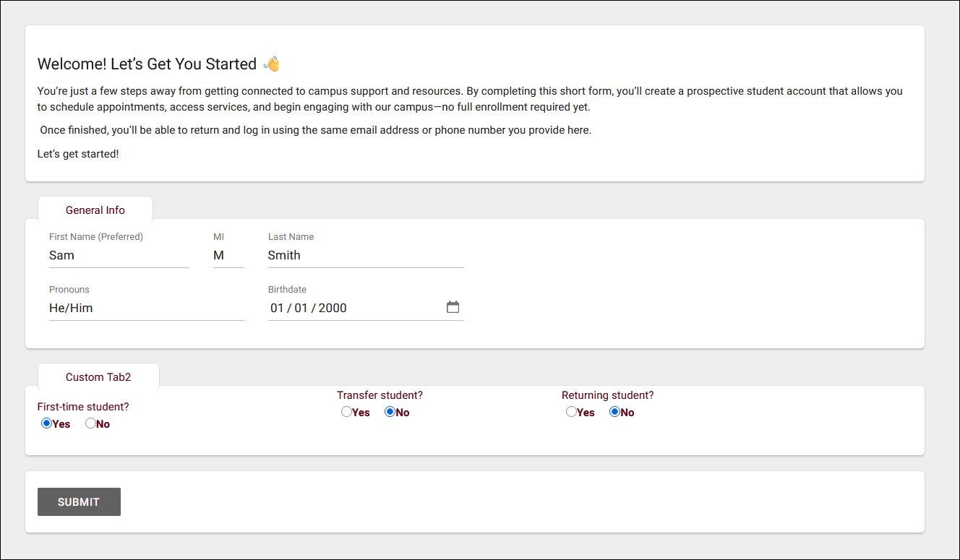The image size is (960, 560).
Task: Mark No for Returning student
Action: [615, 413]
